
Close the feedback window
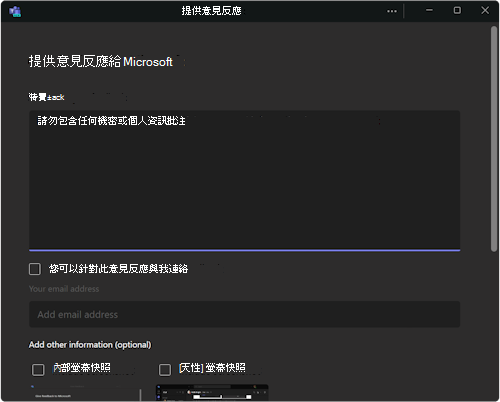point(485,10)
